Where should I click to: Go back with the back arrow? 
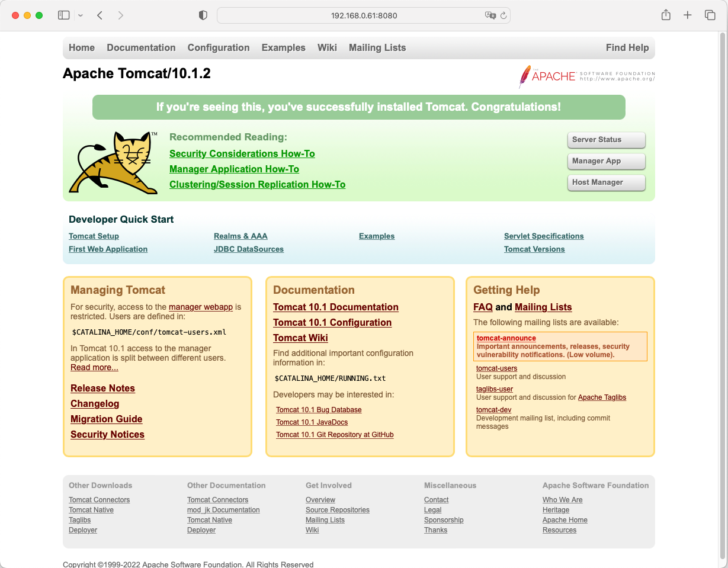click(100, 15)
